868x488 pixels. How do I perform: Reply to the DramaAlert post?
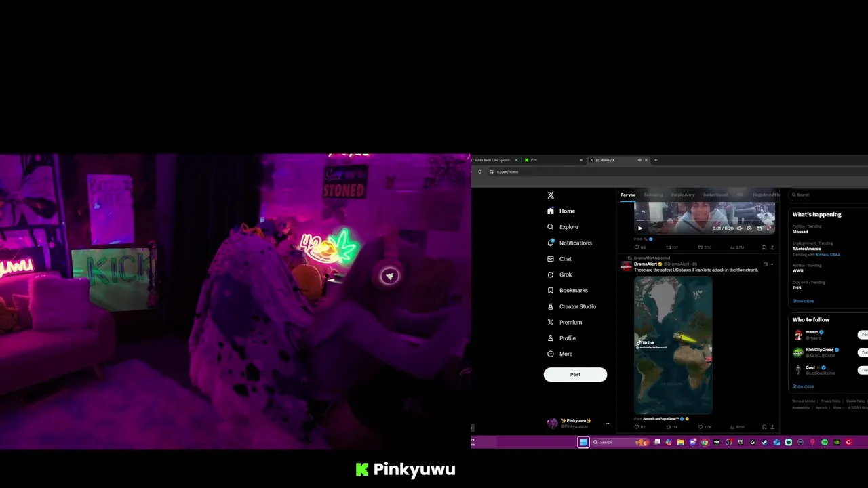pyautogui.click(x=639, y=427)
